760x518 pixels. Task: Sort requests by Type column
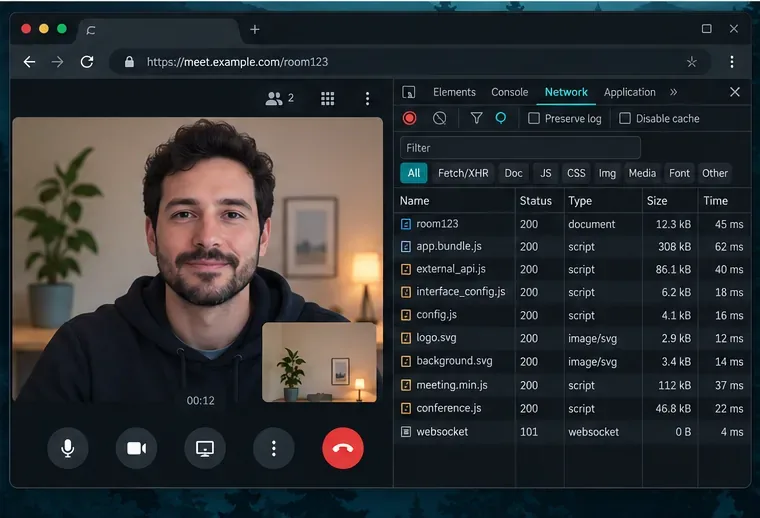(x=603, y=201)
